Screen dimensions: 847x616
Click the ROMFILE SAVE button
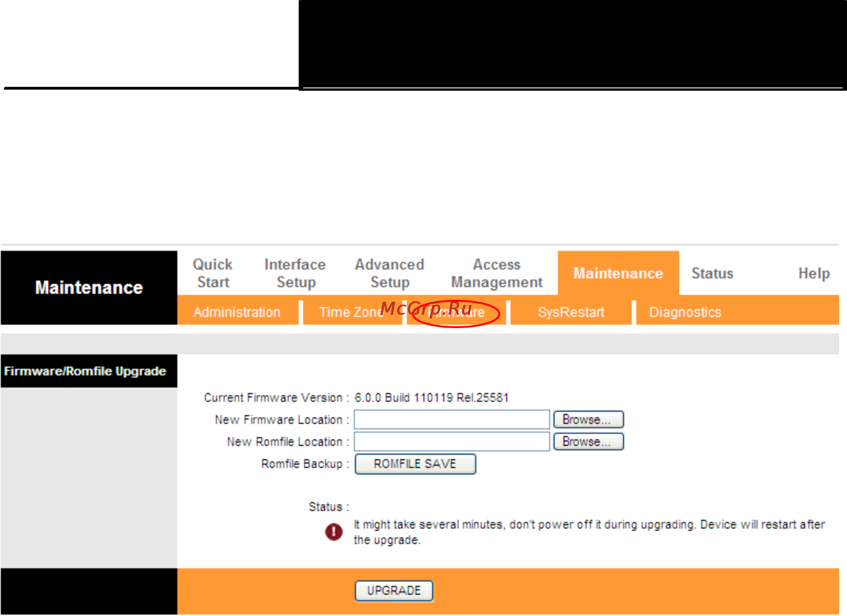(x=415, y=464)
